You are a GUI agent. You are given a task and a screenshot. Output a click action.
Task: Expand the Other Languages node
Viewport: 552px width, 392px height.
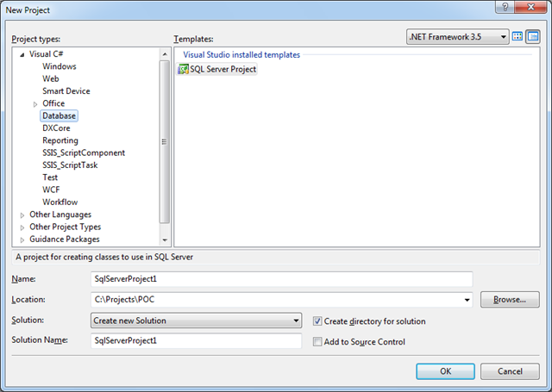tap(22, 215)
